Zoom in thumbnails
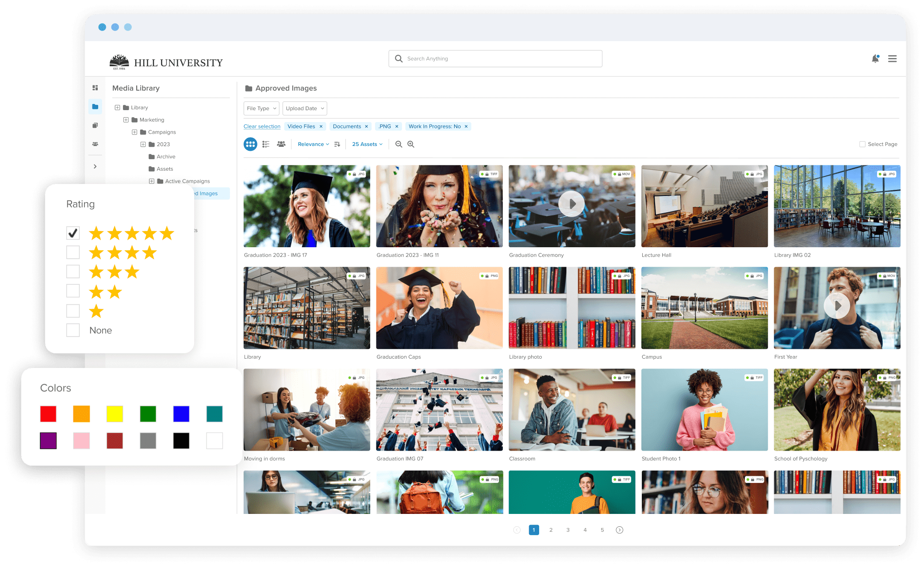This screenshot has height=567, width=924. coord(411,144)
